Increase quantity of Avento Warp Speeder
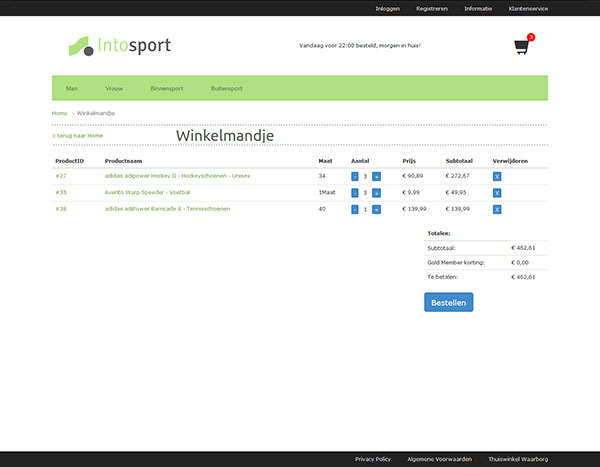Screen dimensions: 600x467 tap(377, 193)
